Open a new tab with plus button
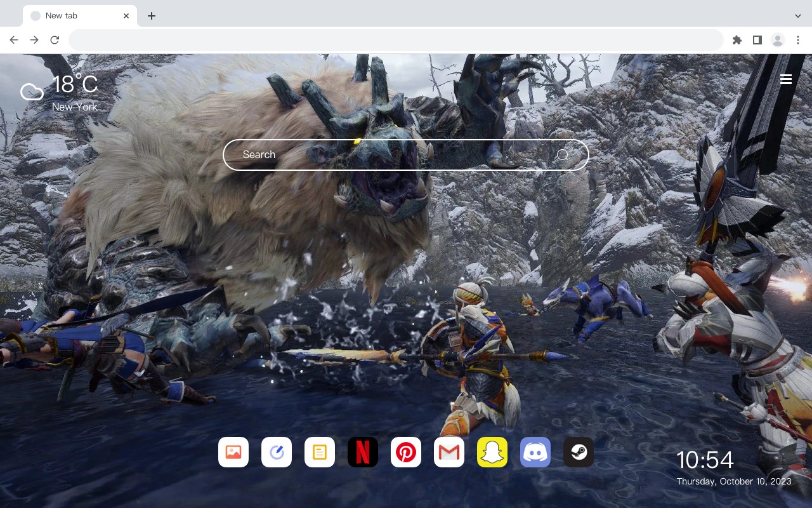This screenshot has width=812, height=508. tap(151, 16)
